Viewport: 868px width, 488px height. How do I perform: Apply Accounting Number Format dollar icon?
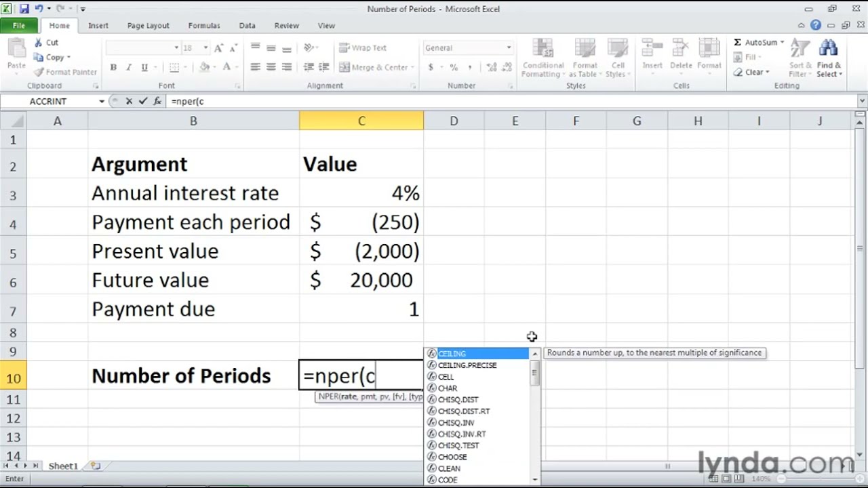(x=431, y=67)
